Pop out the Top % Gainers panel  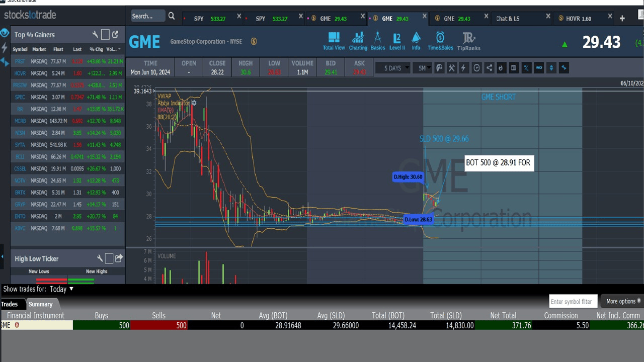pyautogui.click(x=115, y=34)
